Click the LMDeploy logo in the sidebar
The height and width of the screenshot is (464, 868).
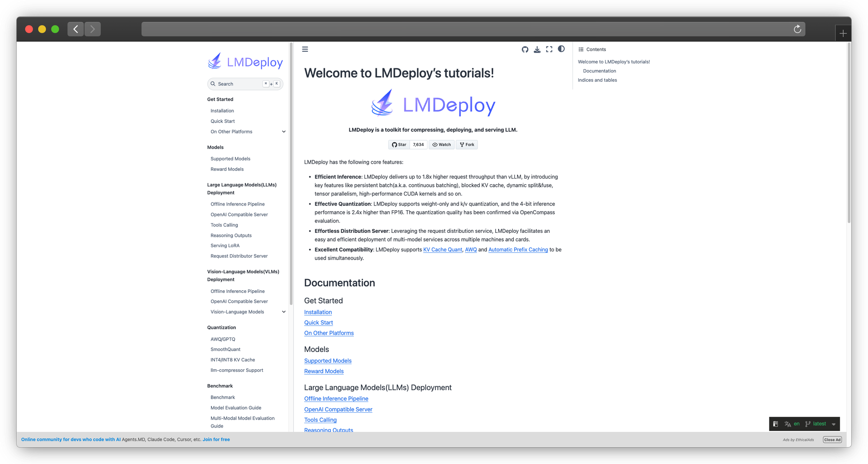245,62
